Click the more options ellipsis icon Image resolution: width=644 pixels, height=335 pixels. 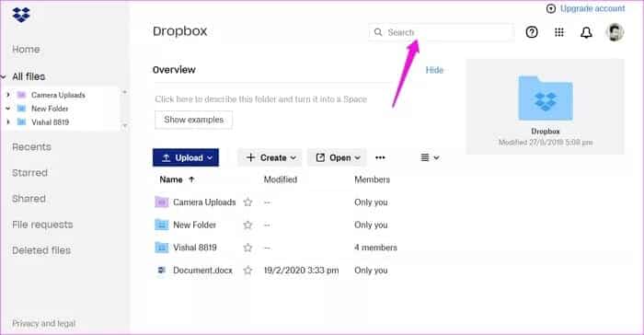380,158
